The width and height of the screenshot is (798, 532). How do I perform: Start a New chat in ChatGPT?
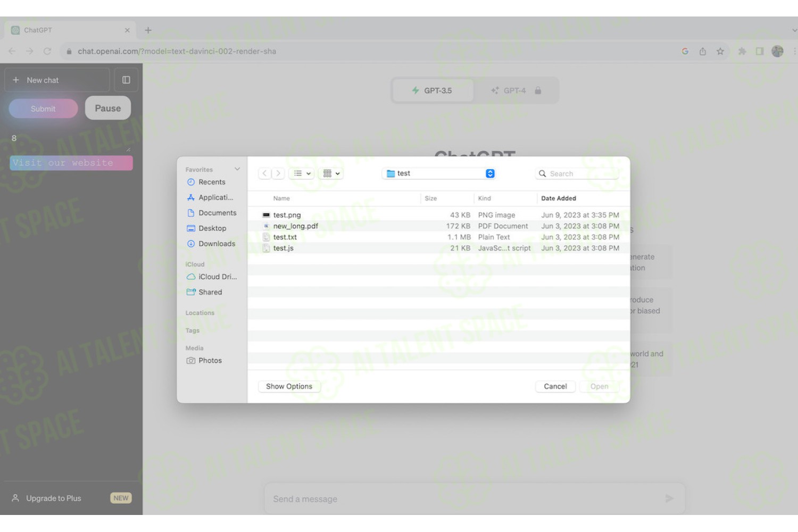click(x=57, y=80)
